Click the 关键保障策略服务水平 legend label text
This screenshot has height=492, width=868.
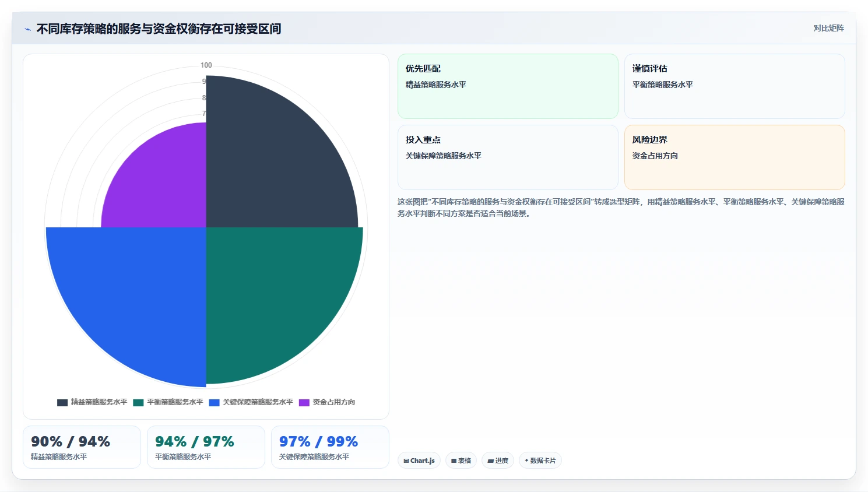click(258, 402)
